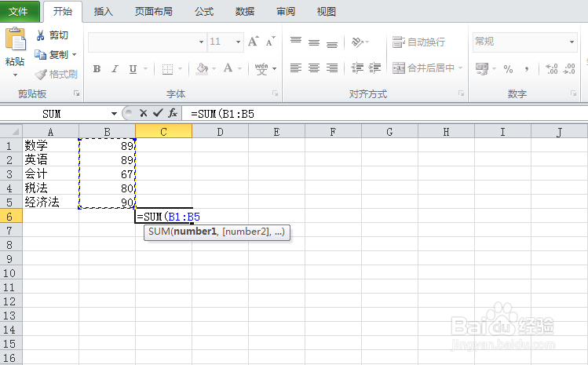The height and width of the screenshot is (365, 588).
Task: Open merge and center dropdown arrow
Action: pos(460,68)
